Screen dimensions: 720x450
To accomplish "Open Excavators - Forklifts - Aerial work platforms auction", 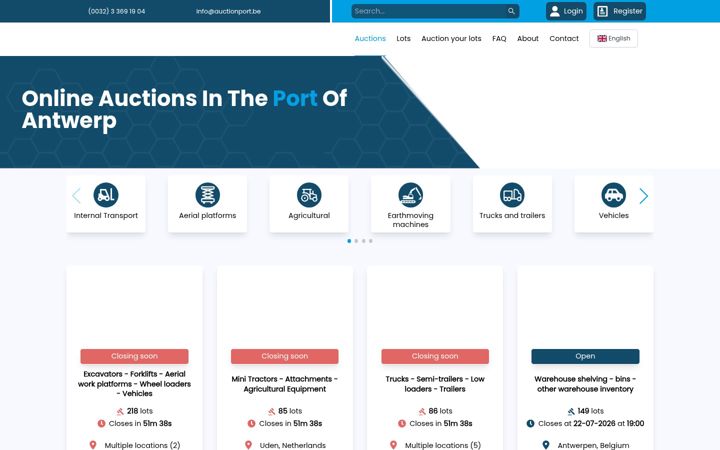I will 134,384.
